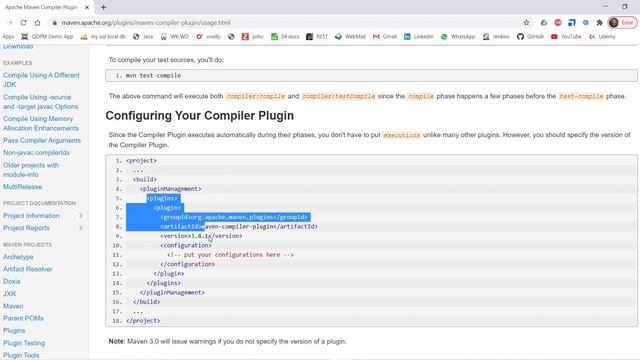Screen dimensions: 640x360
Task: Reload the page with the refresh icon
Action: pos(23,22)
